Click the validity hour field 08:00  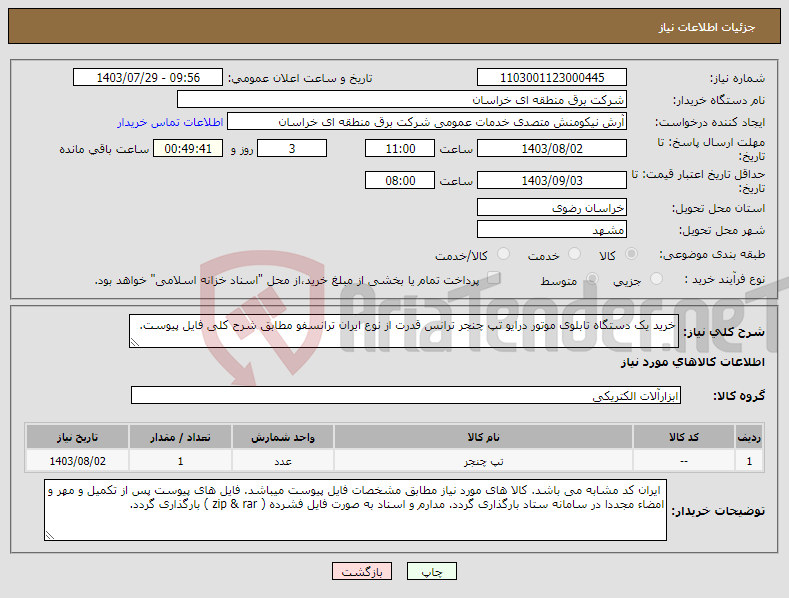click(400, 180)
